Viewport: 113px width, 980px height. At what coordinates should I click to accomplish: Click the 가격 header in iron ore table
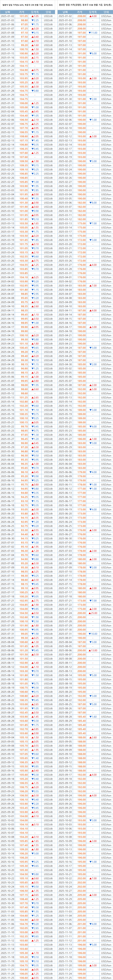click(23, 12)
